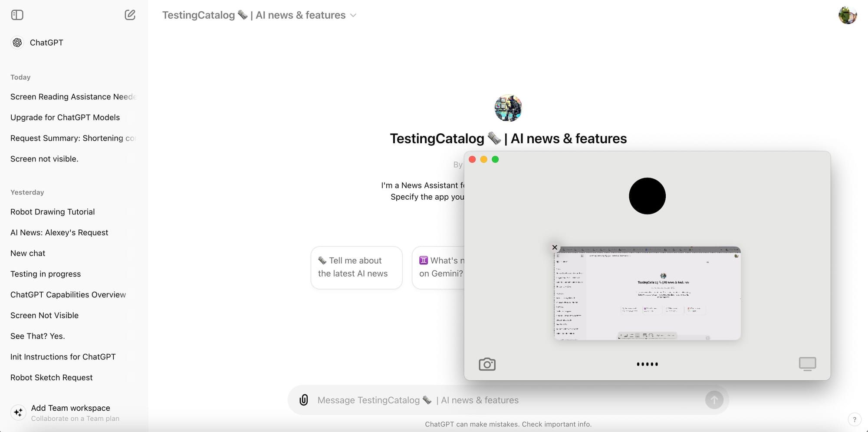Click the TestingCatalog GPT avatar image
The image size is (868, 432).
tap(508, 108)
